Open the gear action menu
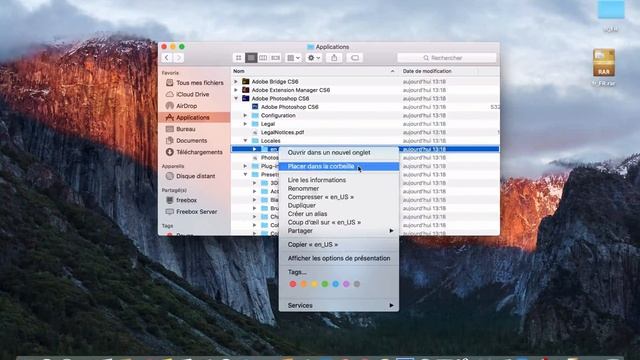Viewport: 640px width, 360px height. pyautogui.click(x=313, y=58)
